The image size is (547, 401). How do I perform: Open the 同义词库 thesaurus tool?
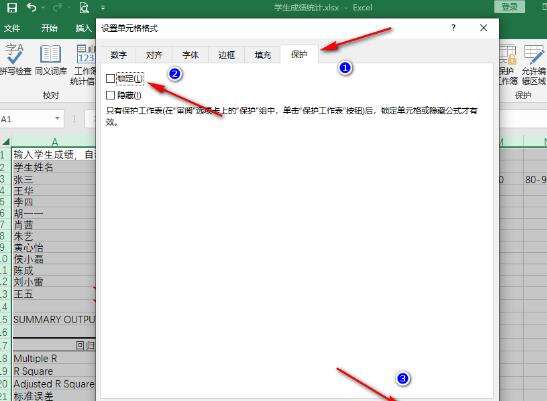coord(51,59)
